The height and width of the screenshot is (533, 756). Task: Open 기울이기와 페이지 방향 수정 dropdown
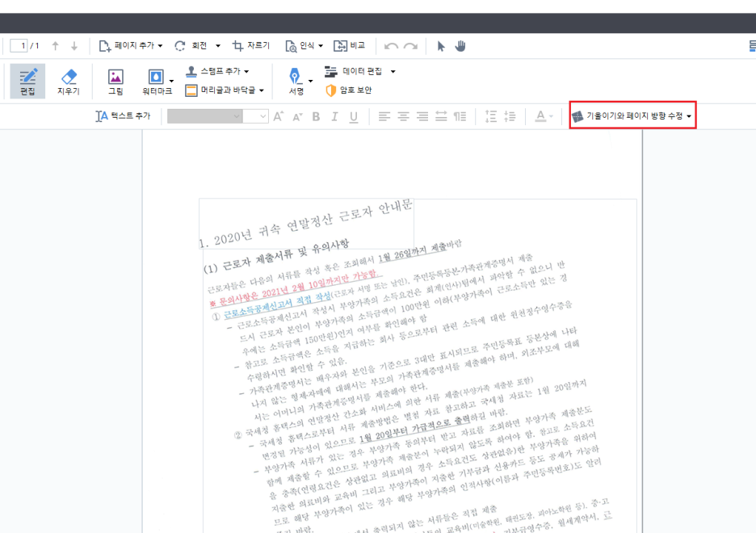[632, 115]
